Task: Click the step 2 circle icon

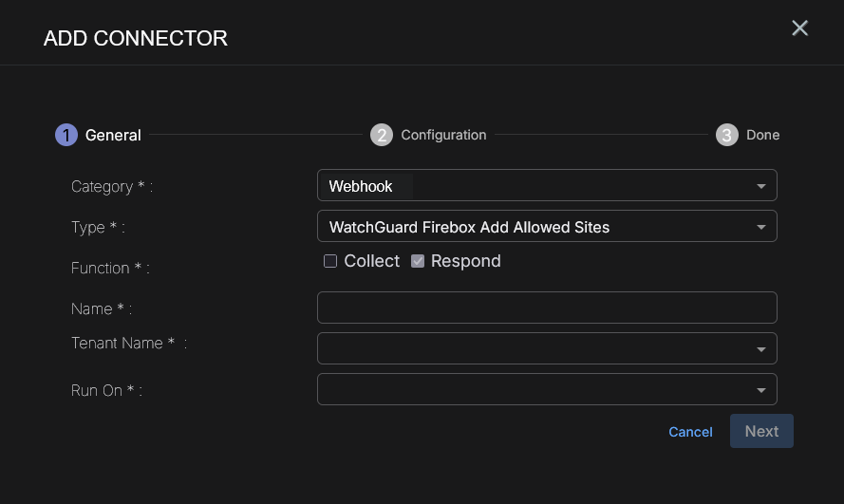Action: [x=381, y=135]
